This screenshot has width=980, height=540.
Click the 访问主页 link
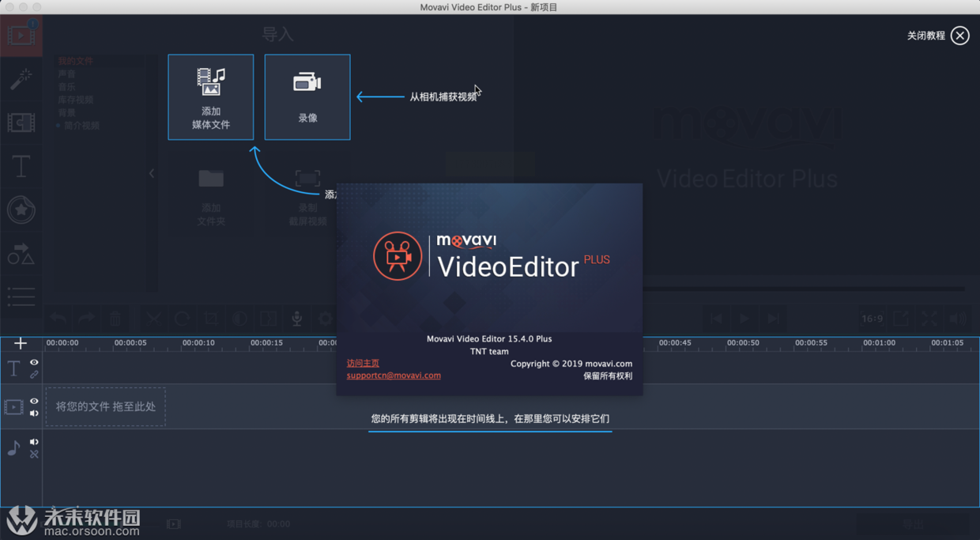363,363
